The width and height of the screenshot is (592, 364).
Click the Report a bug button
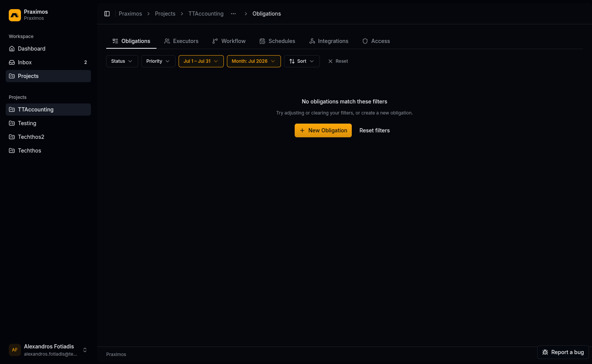click(563, 352)
